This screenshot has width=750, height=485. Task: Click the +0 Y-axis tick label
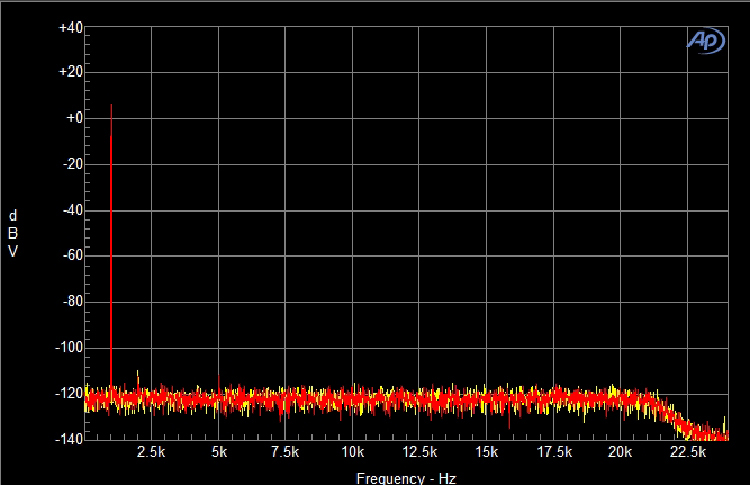[72, 118]
